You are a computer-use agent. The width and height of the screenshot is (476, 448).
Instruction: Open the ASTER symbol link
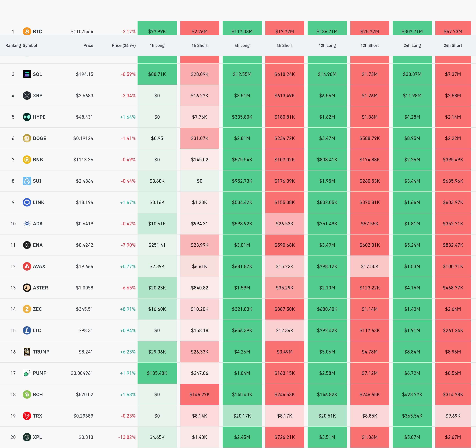(40, 288)
